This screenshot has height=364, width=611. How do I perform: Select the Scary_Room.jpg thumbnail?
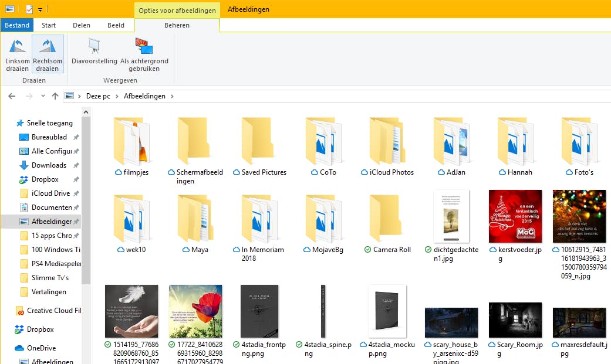pyautogui.click(x=515, y=320)
